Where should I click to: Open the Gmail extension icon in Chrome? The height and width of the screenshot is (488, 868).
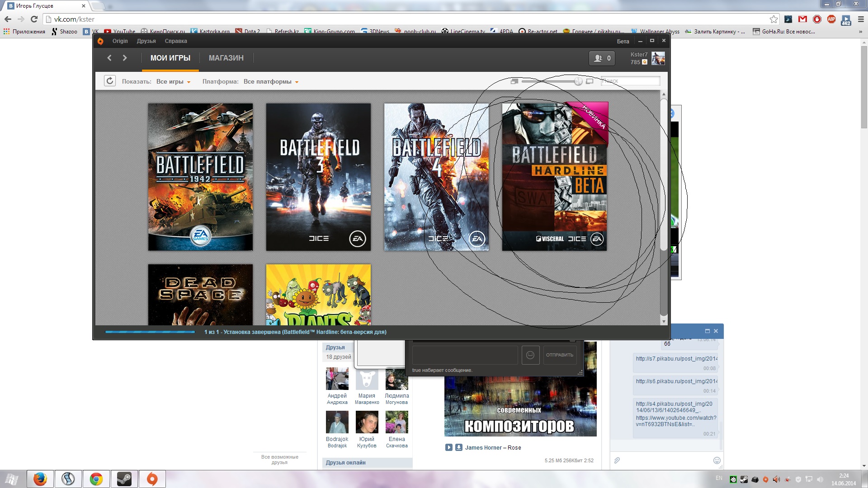[x=802, y=19]
